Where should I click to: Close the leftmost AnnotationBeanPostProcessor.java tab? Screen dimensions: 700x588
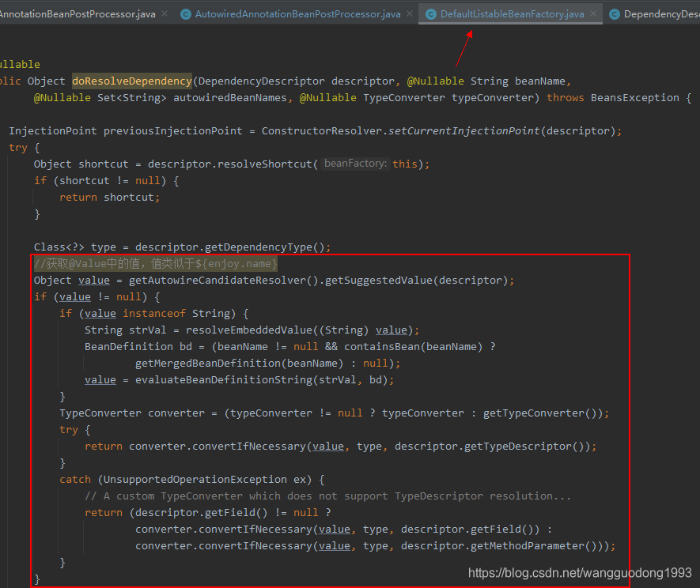point(165,13)
